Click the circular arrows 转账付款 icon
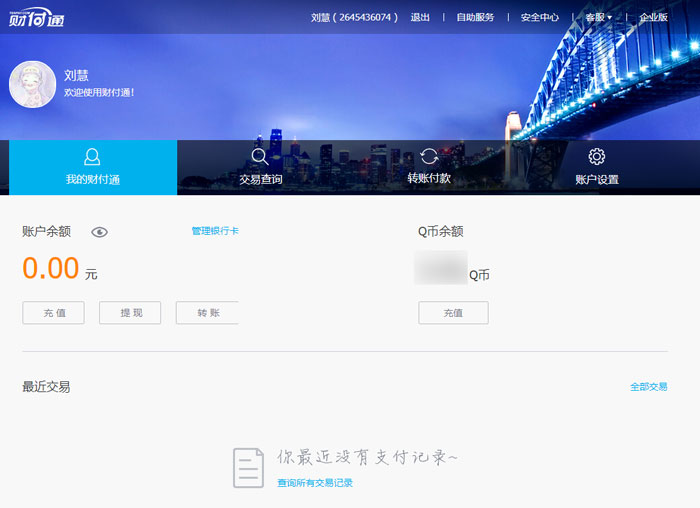The width and height of the screenshot is (700, 508). coord(429,156)
